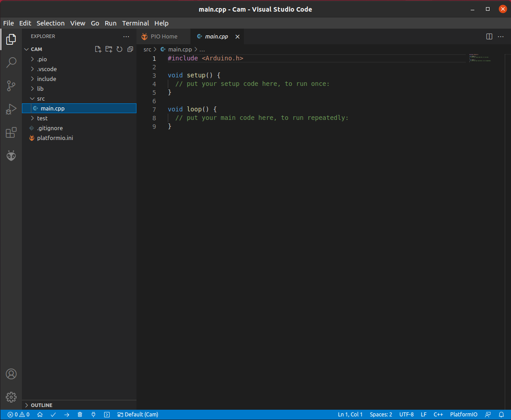Open the Explorer view in activity bar

(x=11, y=39)
